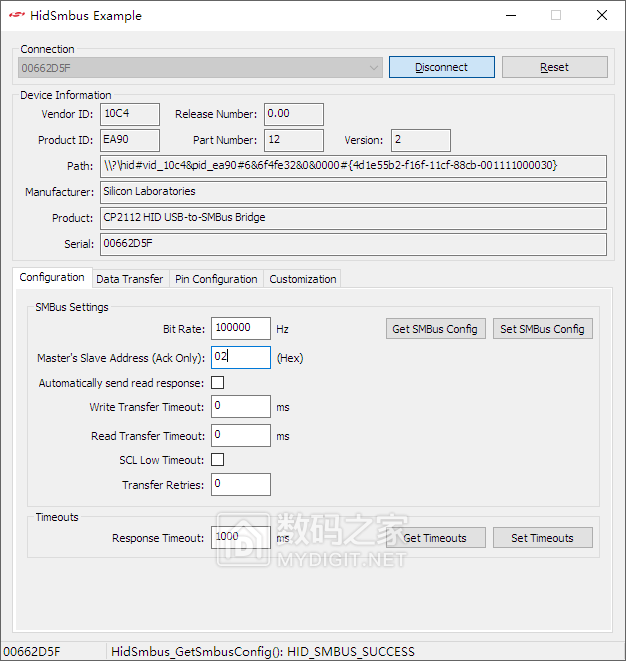Select the Customization tab
The image size is (626, 661).
tap(302, 279)
